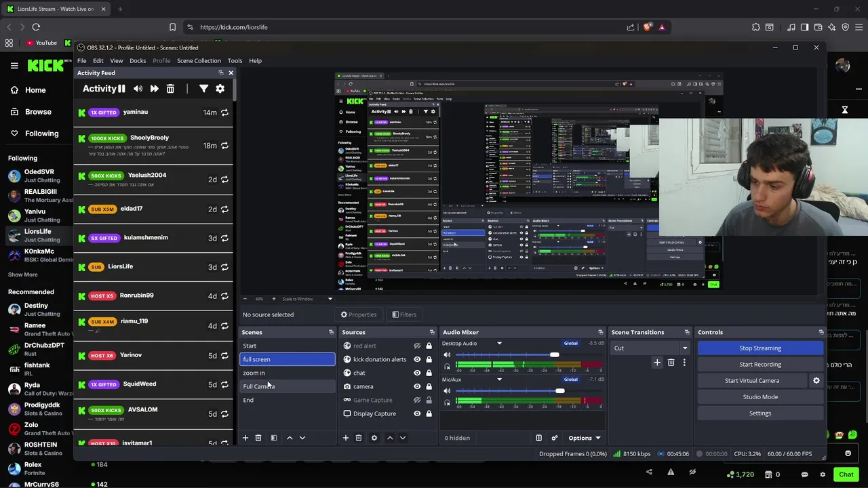The height and width of the screenshot is (488, 868).
Task: Hide the chat source
Action: 417,373
